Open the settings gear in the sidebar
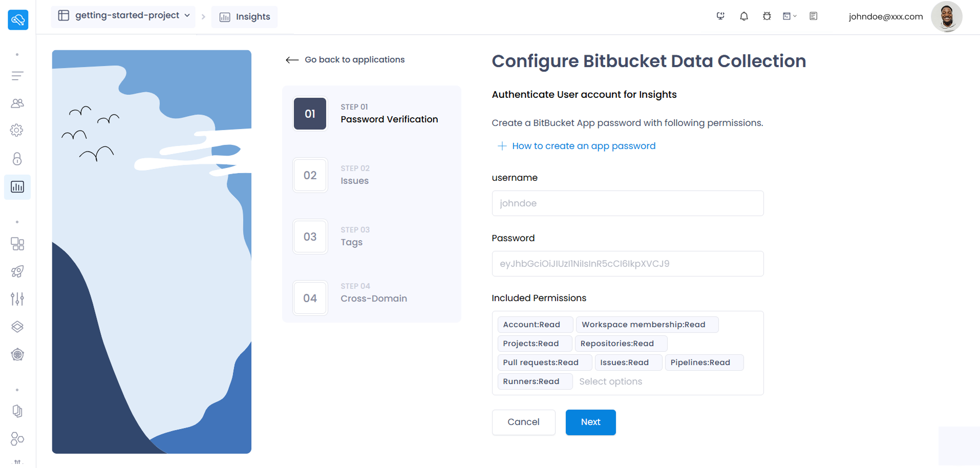This screenshot has width=980, height=468. 17,130
